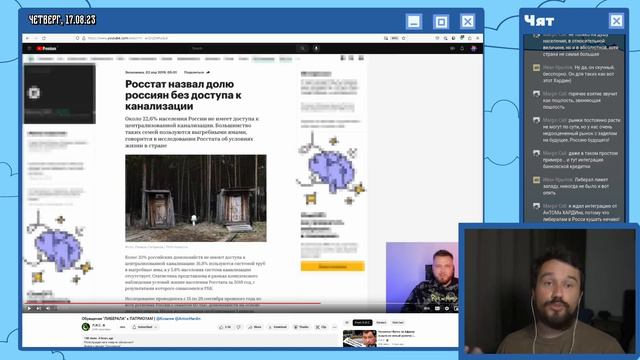Select the All chip above recommendations
This screenshot has width=640, height=360.
(x=347, y=322)
